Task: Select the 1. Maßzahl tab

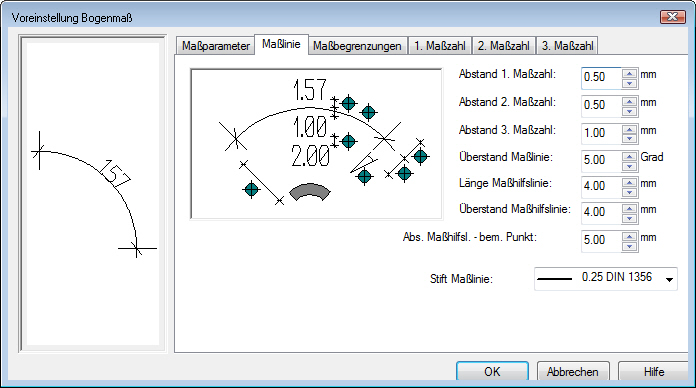Action: click(440, 46)
